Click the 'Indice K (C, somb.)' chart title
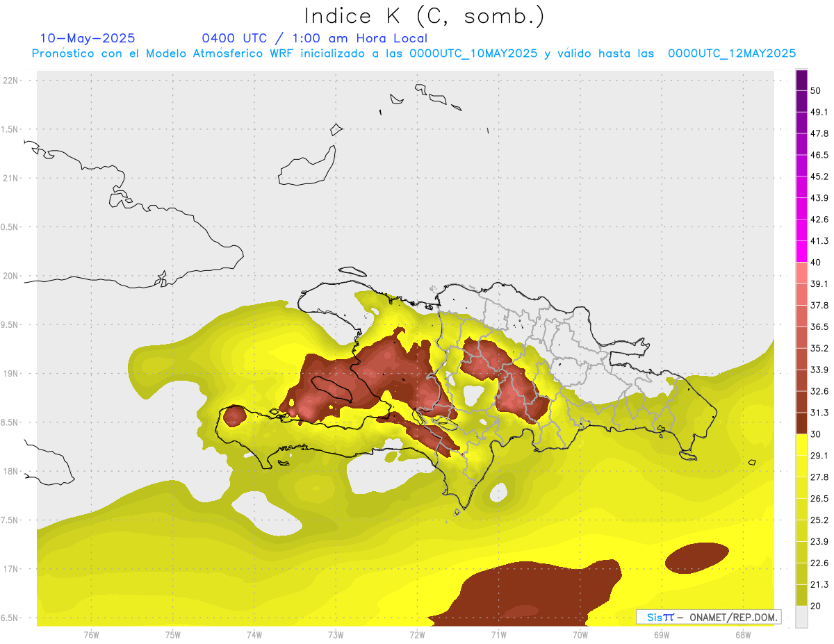 pos(424,16)
